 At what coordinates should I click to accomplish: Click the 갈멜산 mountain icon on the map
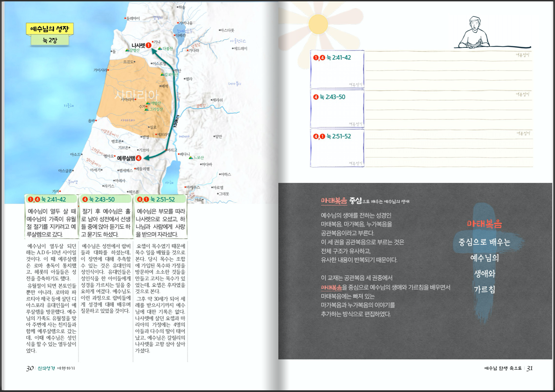[x=127, y=50]
